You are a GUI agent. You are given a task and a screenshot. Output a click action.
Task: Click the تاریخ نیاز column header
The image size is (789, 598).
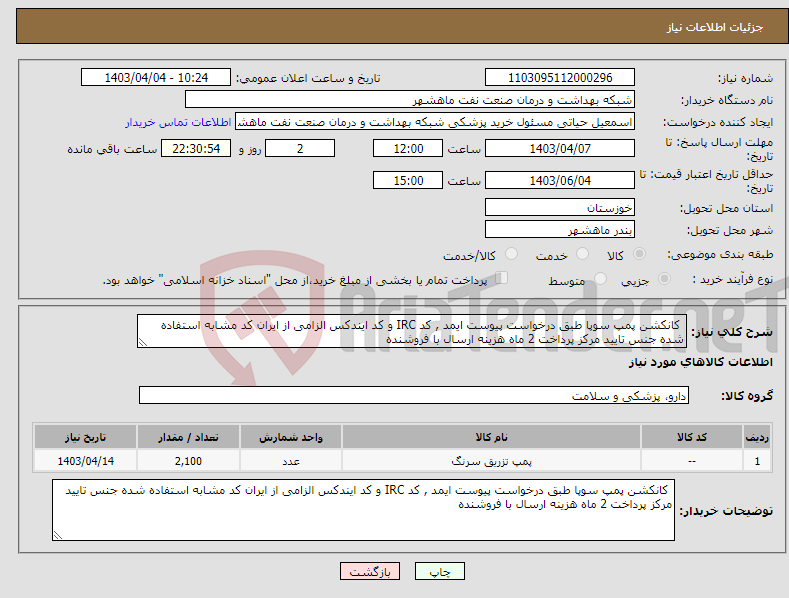[x=86, y=437]
